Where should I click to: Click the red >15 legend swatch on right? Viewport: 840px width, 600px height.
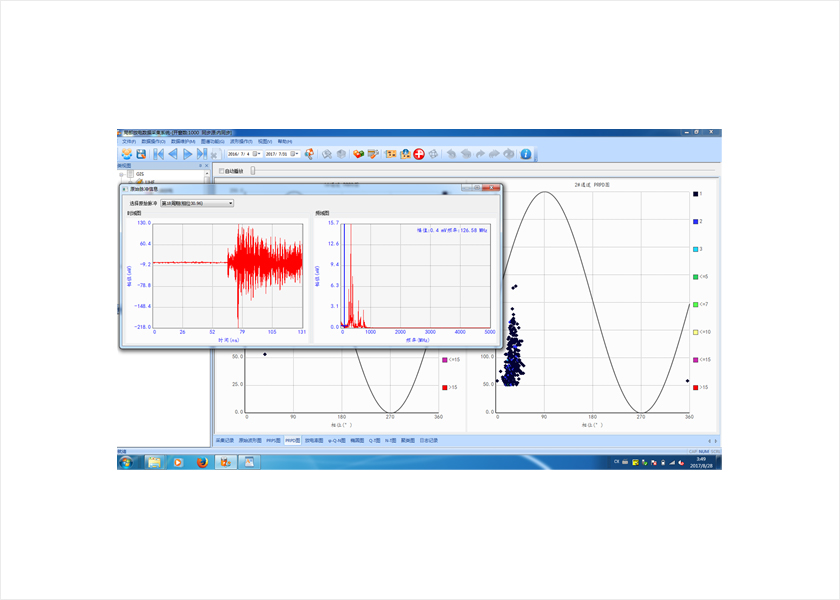[x=695, y=387]
